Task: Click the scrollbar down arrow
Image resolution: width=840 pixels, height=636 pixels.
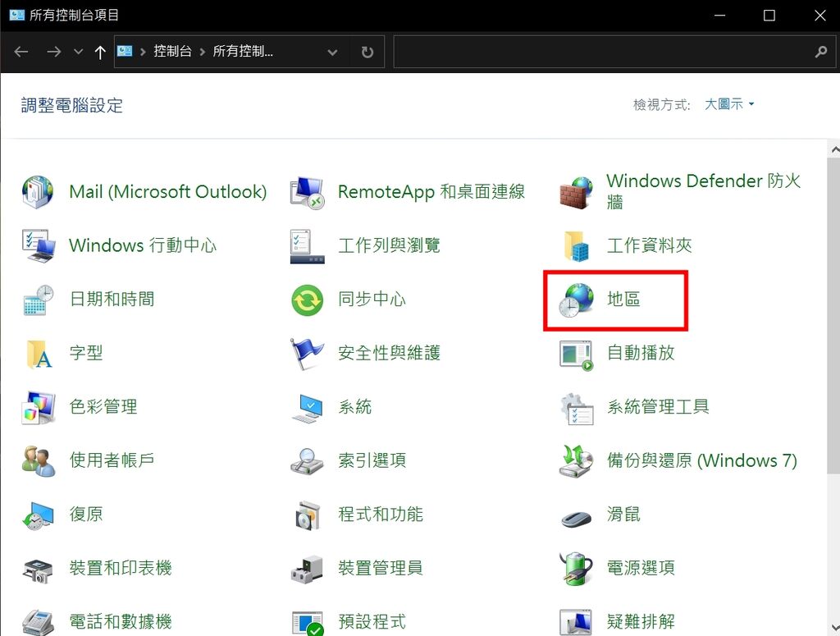Action: 834,628
